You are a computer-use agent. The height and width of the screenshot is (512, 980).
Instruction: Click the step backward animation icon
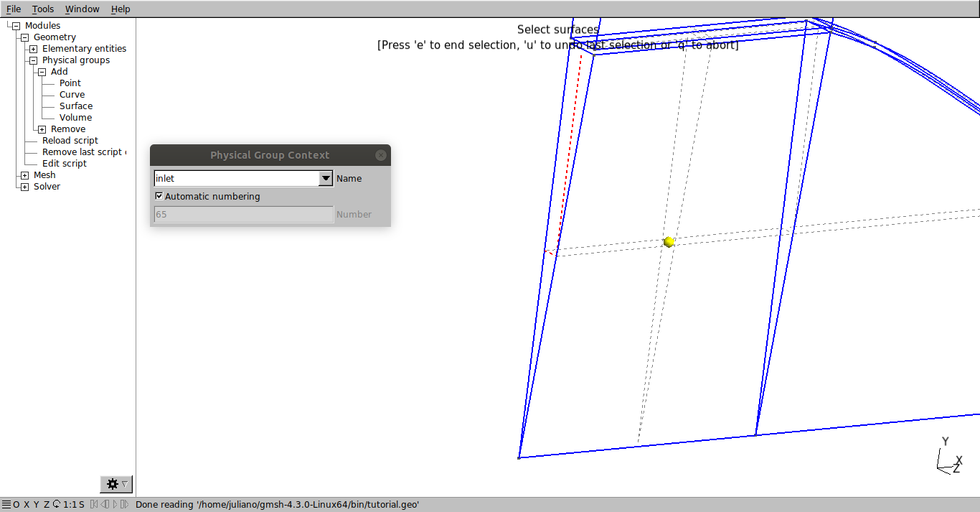pyautogui.click(x=105, y=505)
